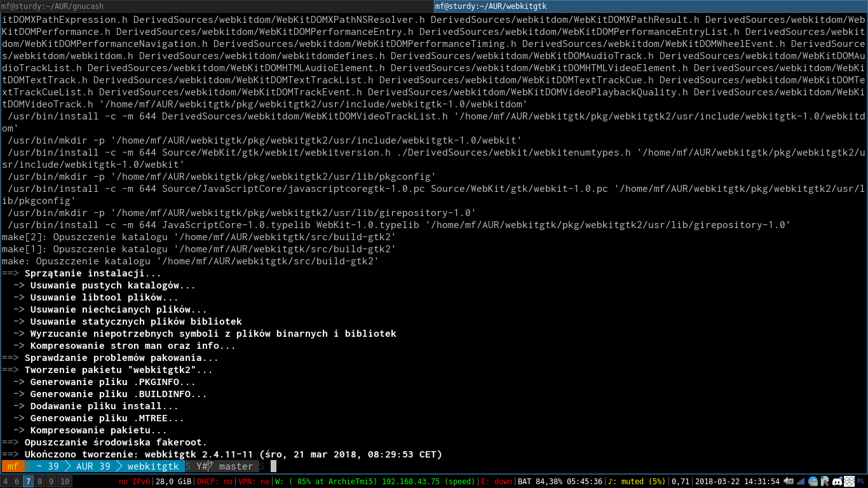Go to workspace 8
Image resolution: width=868 pixels, height=488 pixels.
[x=40, y=482]
